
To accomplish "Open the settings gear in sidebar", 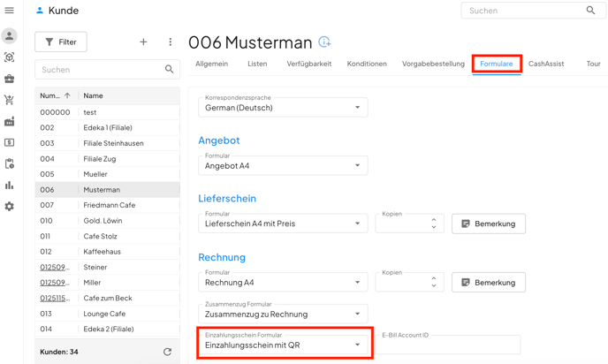I will 10,206.
